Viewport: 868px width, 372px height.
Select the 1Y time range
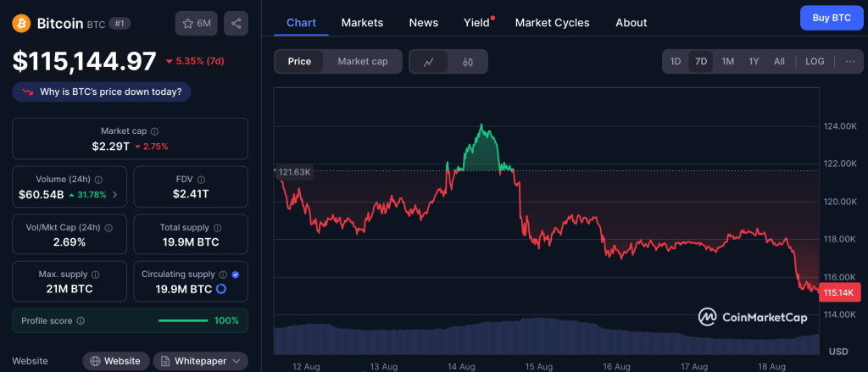pyautogui.click(x=754, y=61)
